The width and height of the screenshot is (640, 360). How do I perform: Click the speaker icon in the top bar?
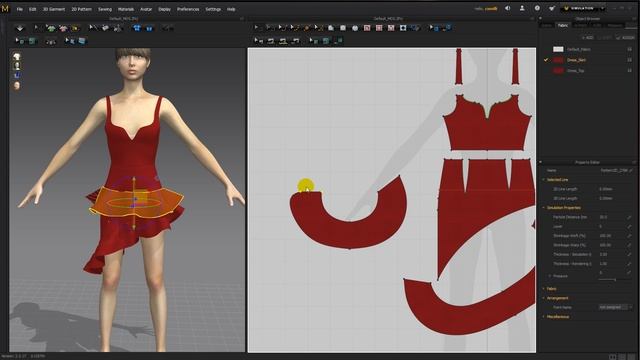[508, 8]
